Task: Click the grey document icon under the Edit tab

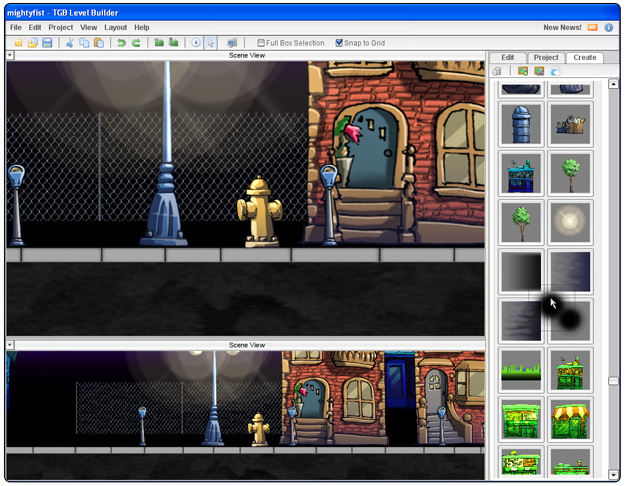Action: pos(497,71)
